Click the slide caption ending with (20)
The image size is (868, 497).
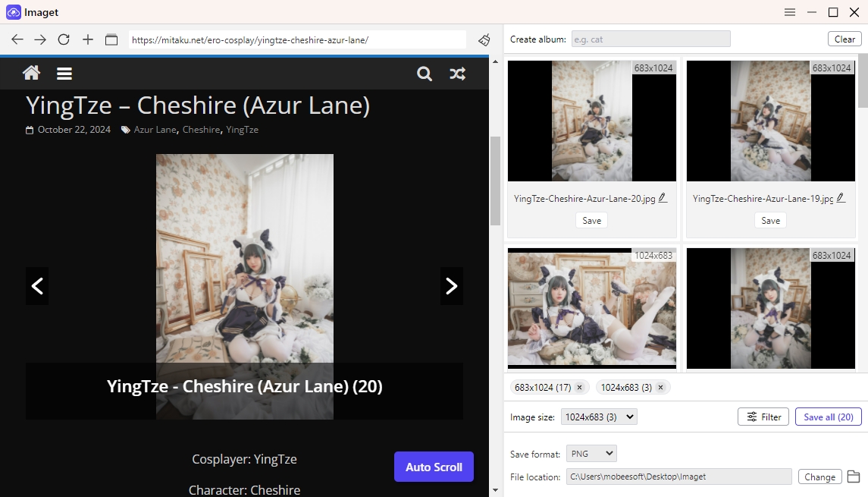click(x=244, y=386)
